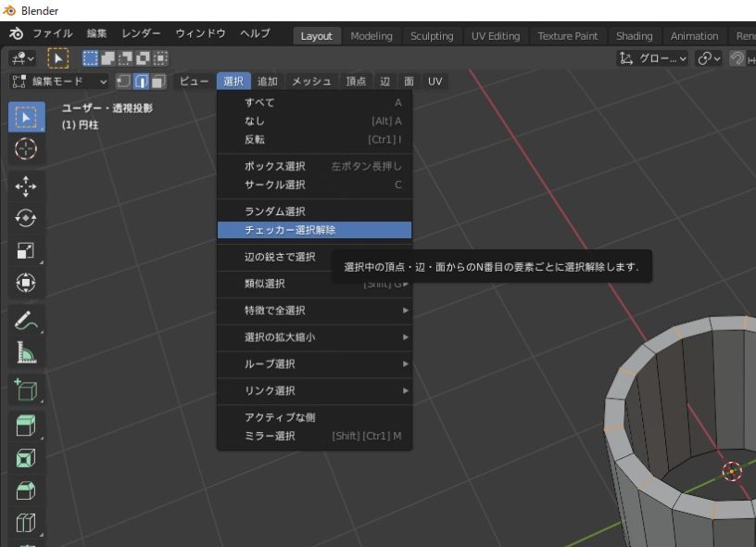Click the Inset Faces tool
Viewport: 756px width, 547px height.
click(26, 458)
